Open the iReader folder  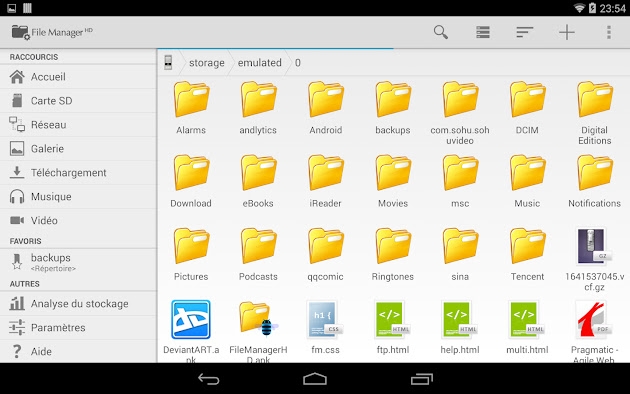(x=325, y=181)
